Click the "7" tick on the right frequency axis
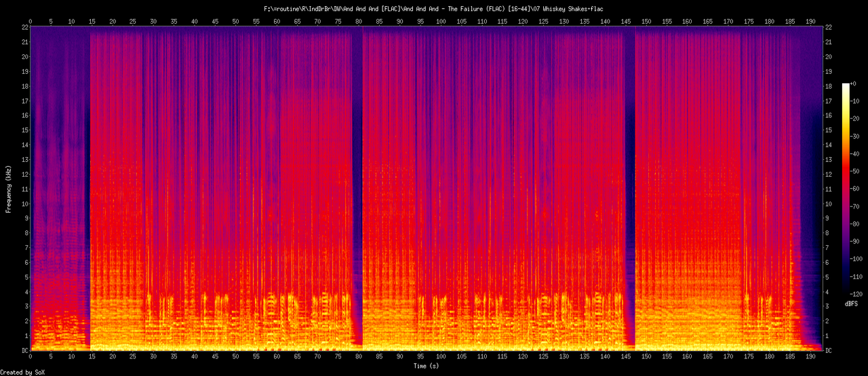 (x=828, y=248)
